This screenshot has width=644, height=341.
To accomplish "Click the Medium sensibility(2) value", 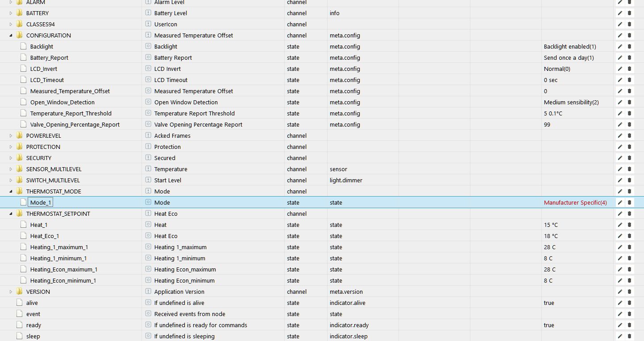I will pyautogui.click(x=571, y=102).
